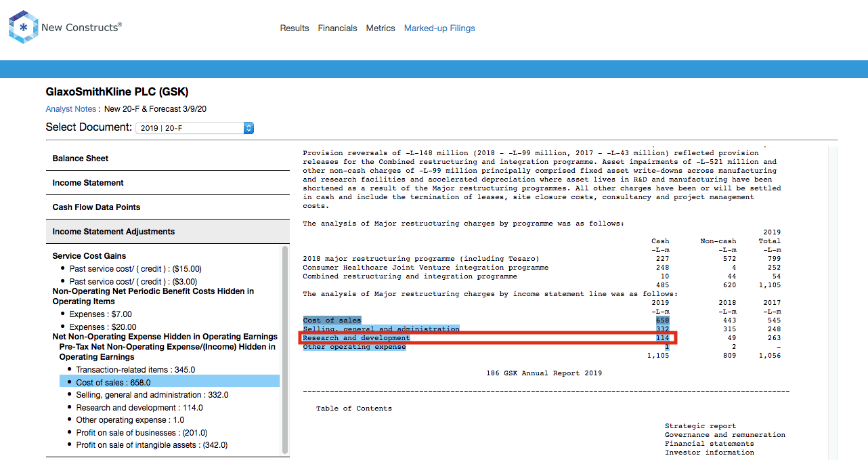Expand the Income Statement section
868x460 pixels.
point(168,183)
